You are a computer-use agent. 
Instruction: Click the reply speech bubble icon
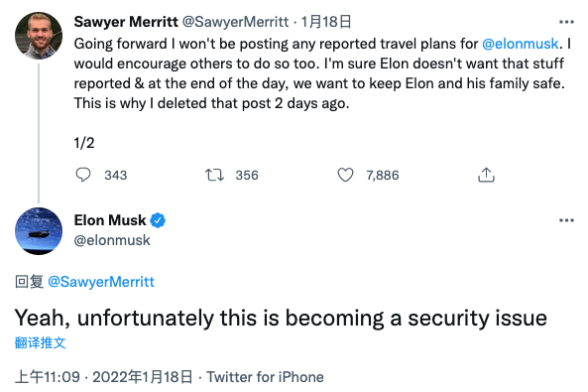(83, 175)
